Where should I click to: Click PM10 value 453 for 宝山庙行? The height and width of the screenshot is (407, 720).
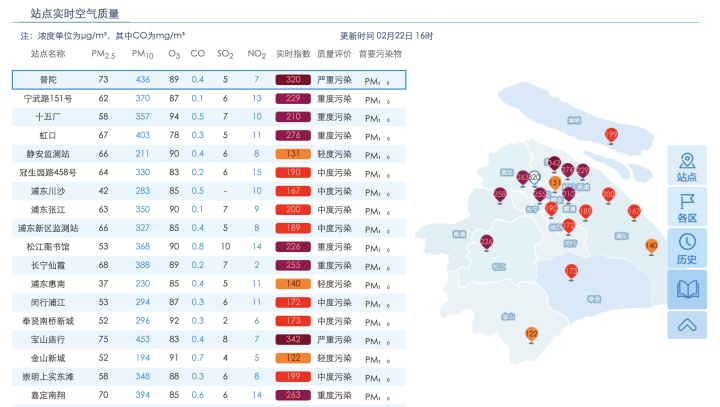[x=142, y=339]
